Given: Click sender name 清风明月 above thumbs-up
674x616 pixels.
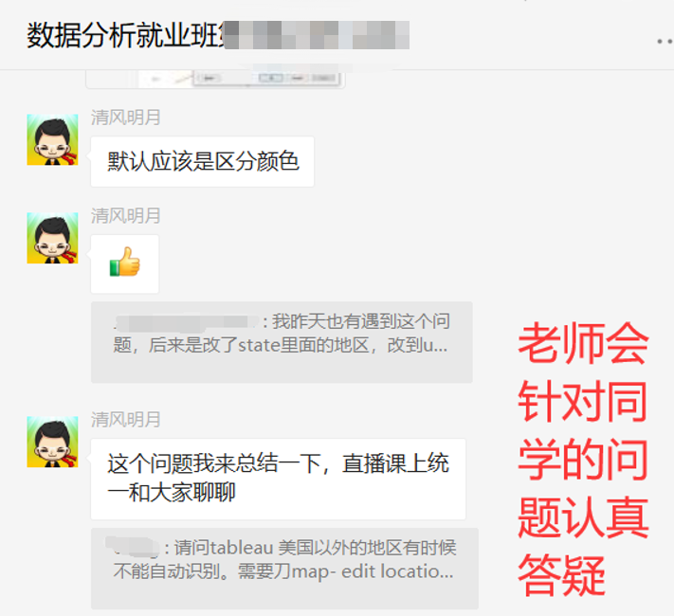Looking at the screenshot, I should [x=125, y=215].
